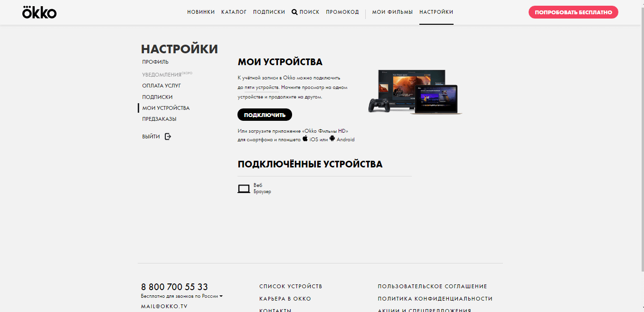Image resolution: width=644 pixels, height=312 pixels.
Task: Open the Новинки menu item
Action: (x=201, y=12)
